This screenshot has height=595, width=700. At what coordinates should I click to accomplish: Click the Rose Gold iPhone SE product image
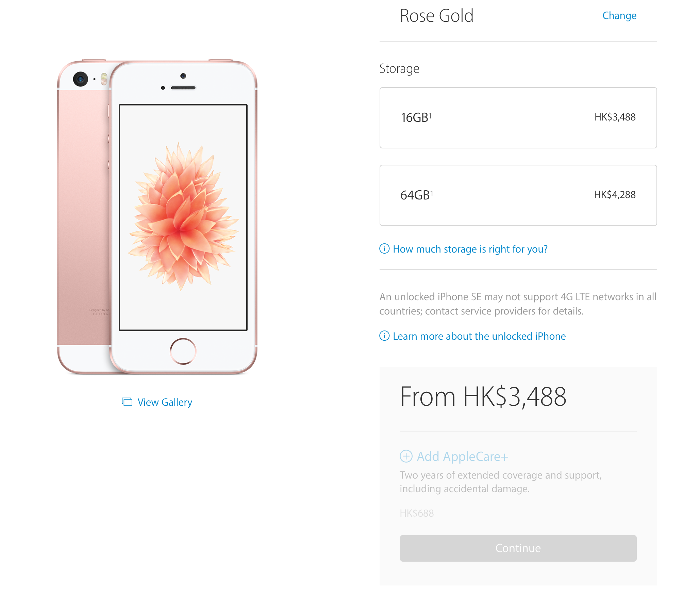coord(157,217)
